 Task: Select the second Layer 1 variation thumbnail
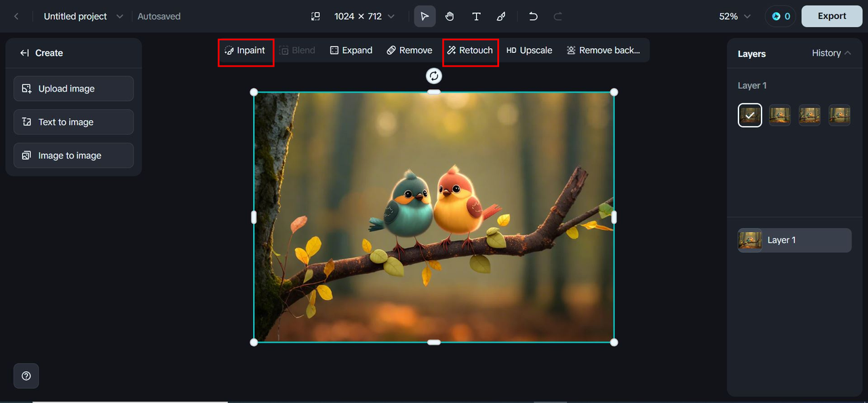pyautogui.click(x=780, y=115)
